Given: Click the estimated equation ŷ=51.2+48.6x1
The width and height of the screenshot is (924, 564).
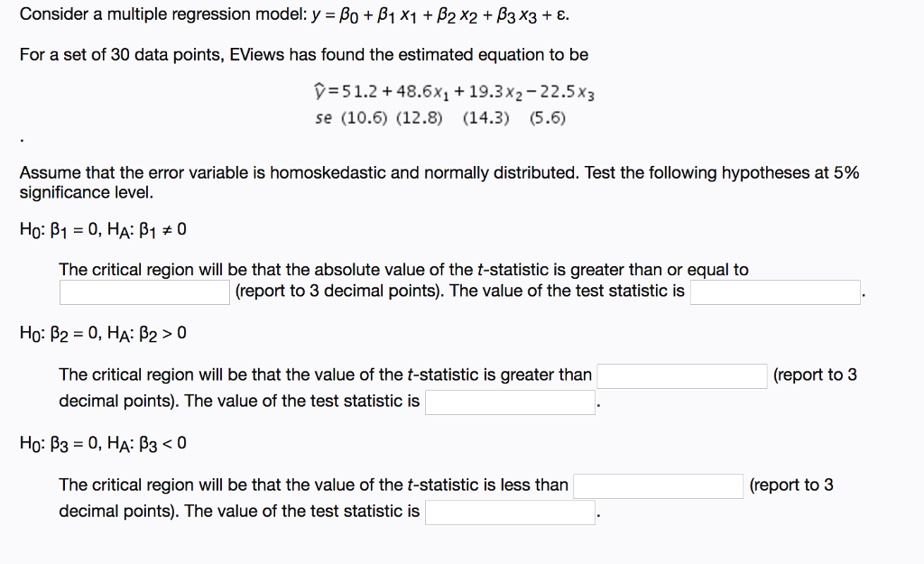Looking at the screenshot, I should pyautogui.click(x=455, y=92).
